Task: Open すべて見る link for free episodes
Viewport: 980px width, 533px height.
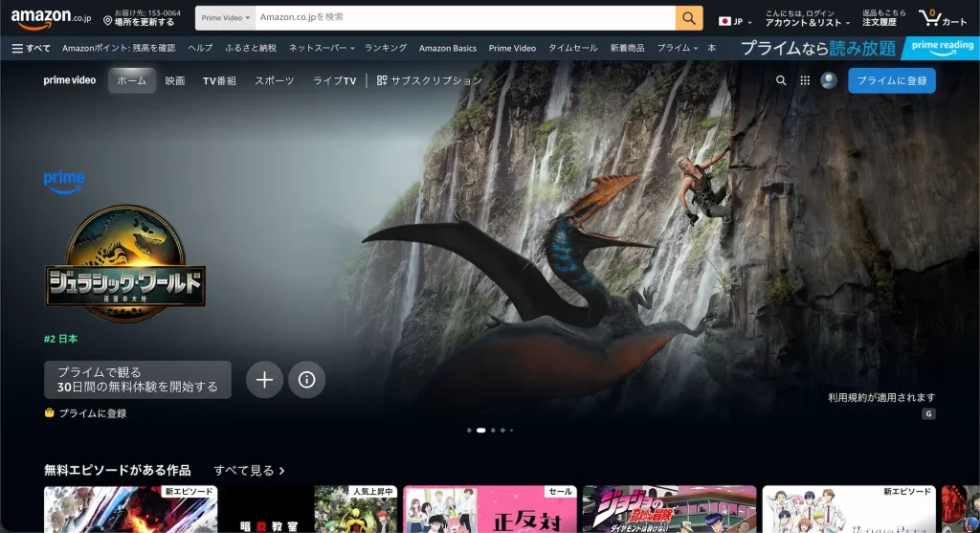Action: pos(249,471)
